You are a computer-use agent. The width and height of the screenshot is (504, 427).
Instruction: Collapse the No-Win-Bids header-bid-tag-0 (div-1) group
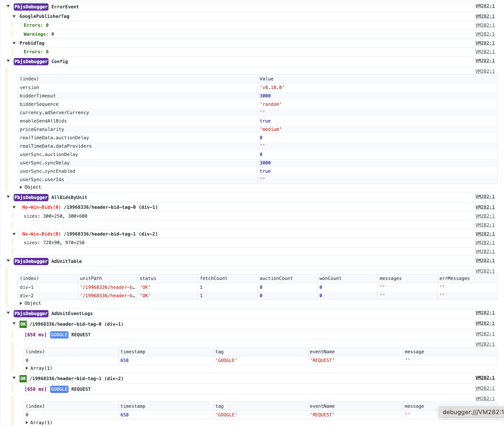pyautogui.click(x=14, y=207)
